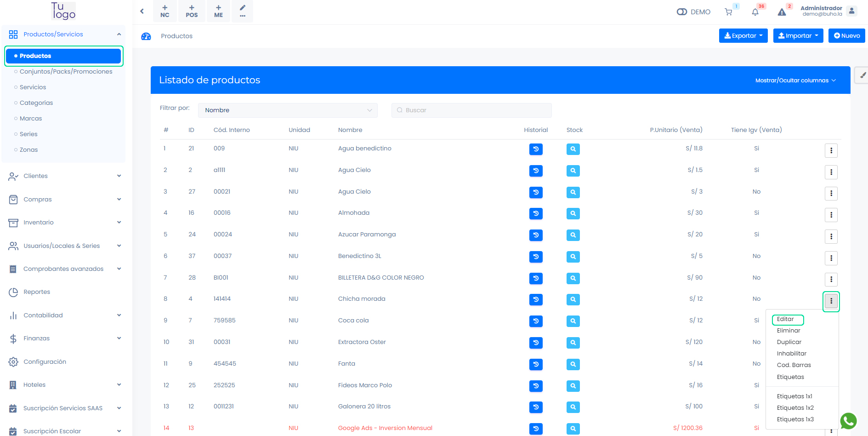View stock for Coca cola
This screenshot has height=436, width=868.
(x=573, y=321)
